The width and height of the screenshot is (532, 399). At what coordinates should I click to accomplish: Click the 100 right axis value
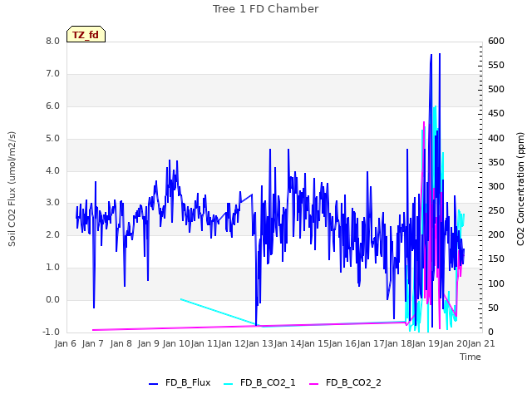[x=496, y=283]
